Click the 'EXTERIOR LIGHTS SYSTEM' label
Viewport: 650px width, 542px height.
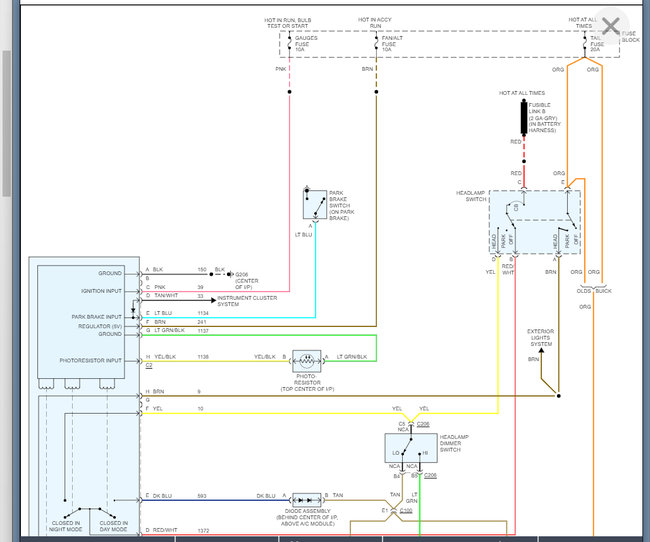tap(541, 338)
